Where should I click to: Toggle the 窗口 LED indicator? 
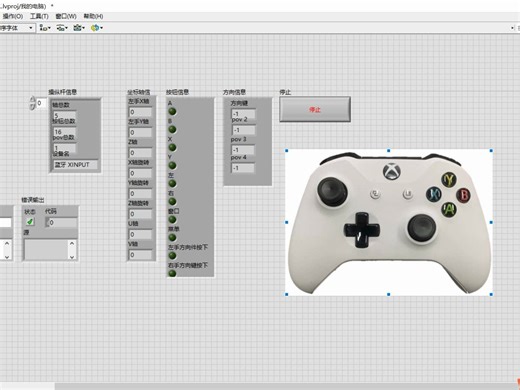coord(172,220)
